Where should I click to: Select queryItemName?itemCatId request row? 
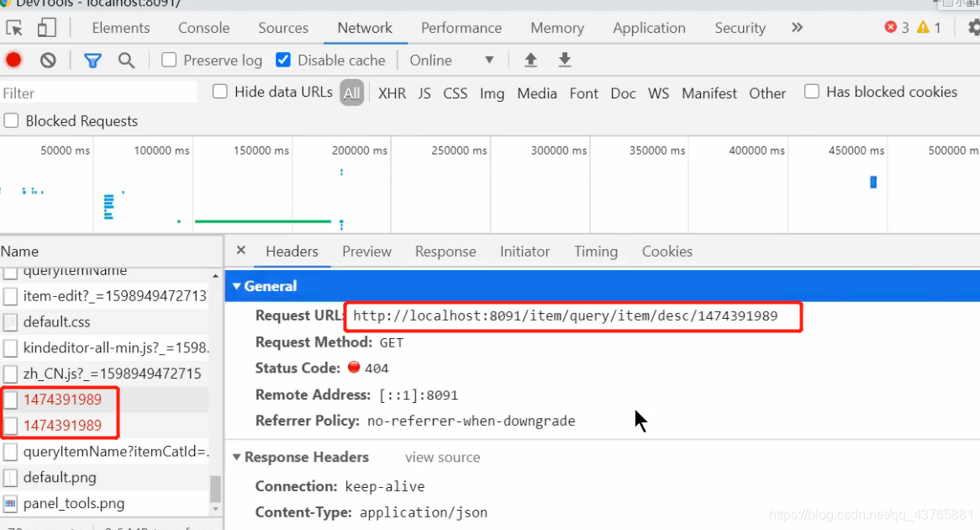tap(104, 452)
